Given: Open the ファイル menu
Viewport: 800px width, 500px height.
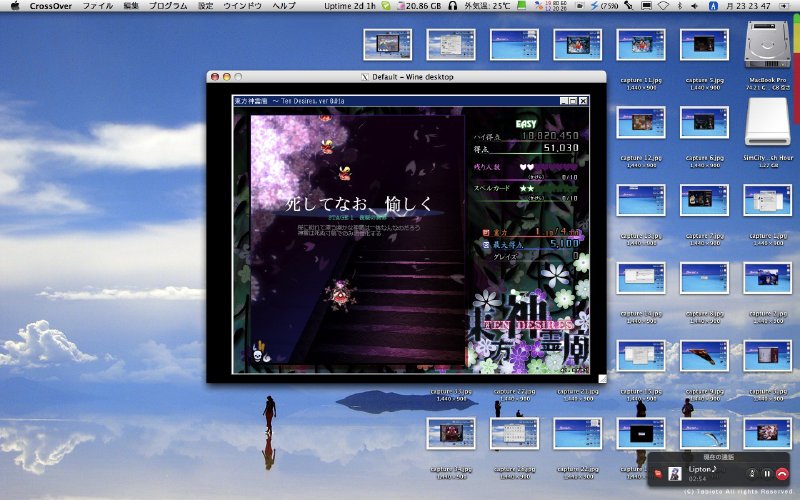Looking at the screenshot, I should pyautogui.click(x=97, y=6).
